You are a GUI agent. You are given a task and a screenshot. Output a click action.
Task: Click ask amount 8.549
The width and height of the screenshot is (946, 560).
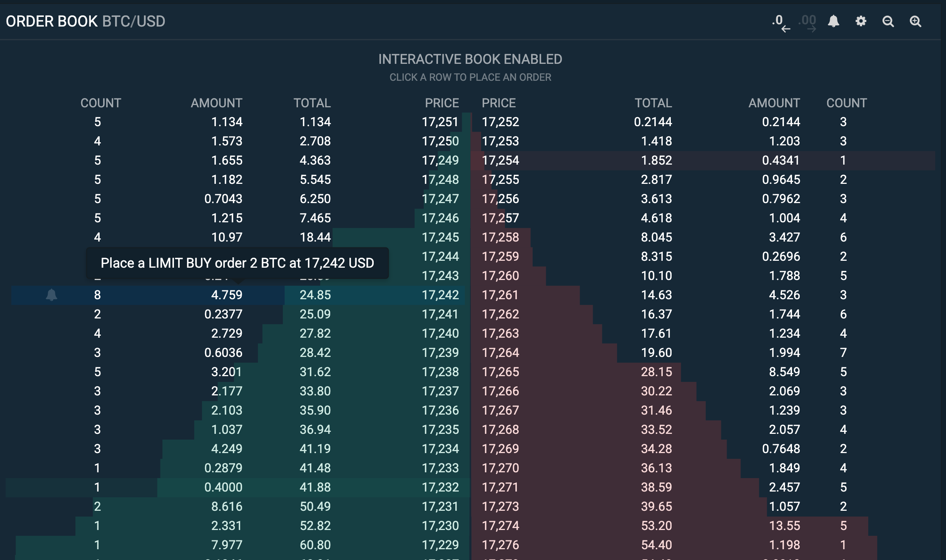pyautogui.click(x=784, y=372)
